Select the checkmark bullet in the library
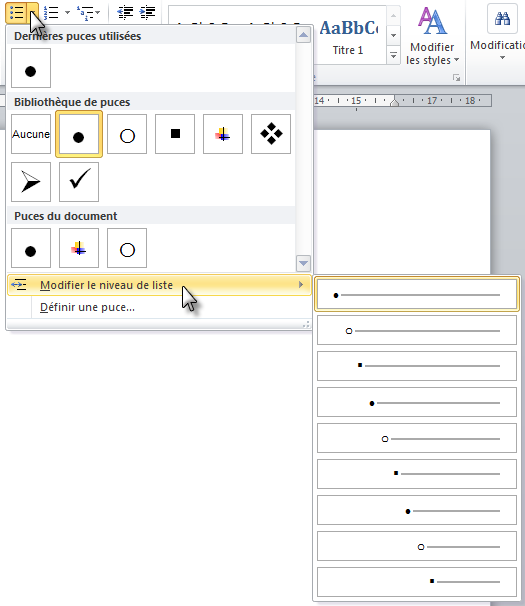Viewport: 525px width, 606px height. click(79, 182)
